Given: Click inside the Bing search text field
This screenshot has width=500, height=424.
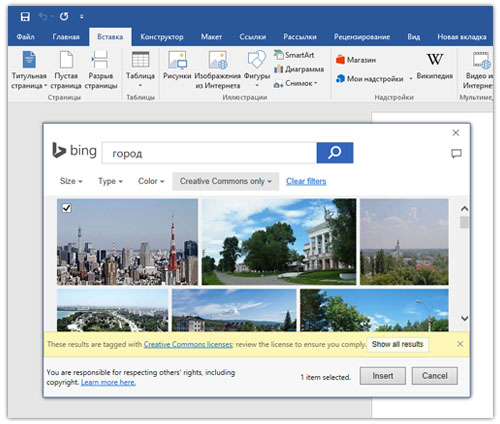Looking at the screenshot, I should tap(209, 153).
